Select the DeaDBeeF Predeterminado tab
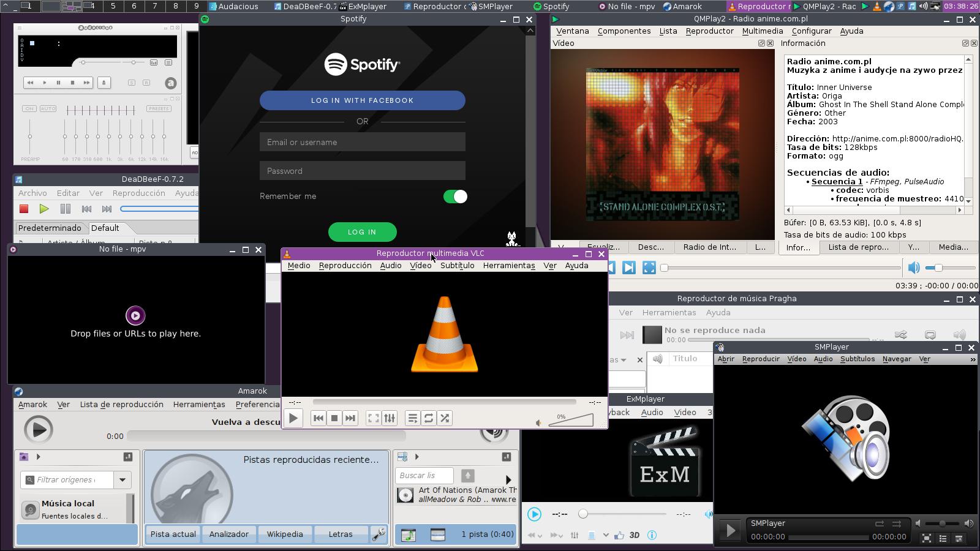Image resolution: width=980 pixels, height=551 pixels. pos(50,228)
